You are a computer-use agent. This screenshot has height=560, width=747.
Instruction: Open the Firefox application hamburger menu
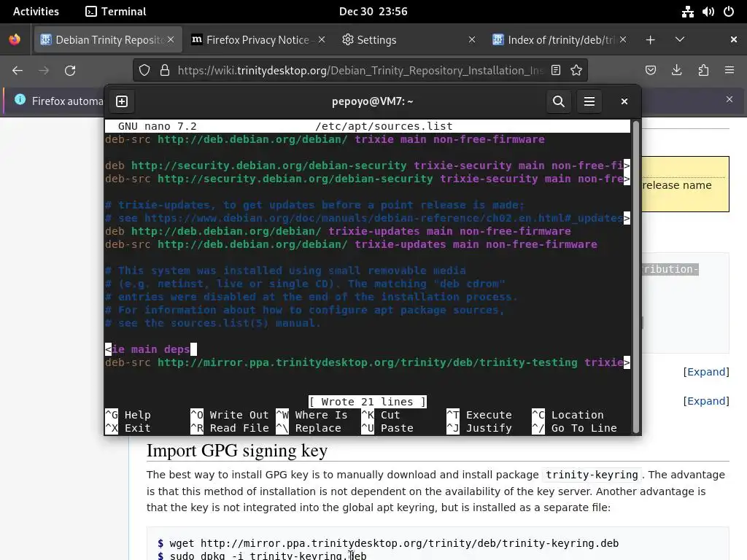click(729, 71)
